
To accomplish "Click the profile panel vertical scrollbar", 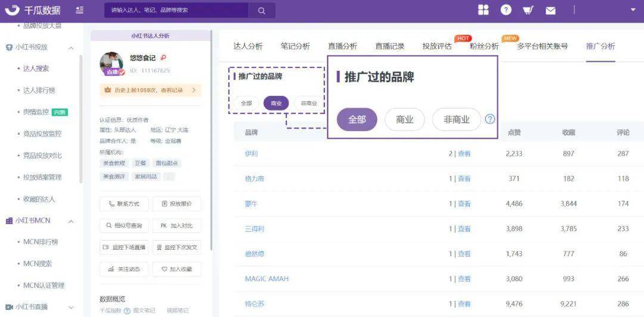I will [212, 139].
